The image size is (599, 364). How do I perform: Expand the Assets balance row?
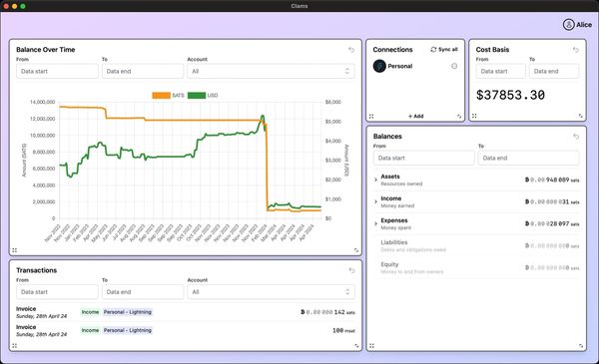pyautogui.click(x=375, y=180)
